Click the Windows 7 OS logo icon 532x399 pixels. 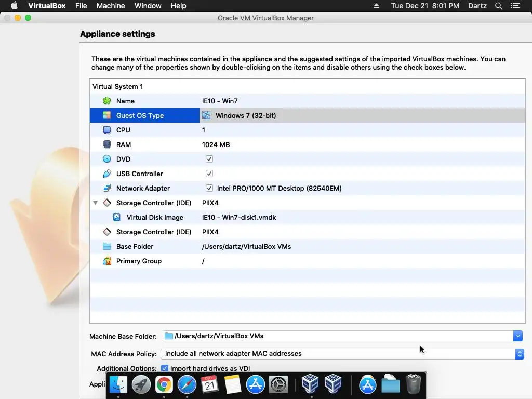(x=206, y=115)
